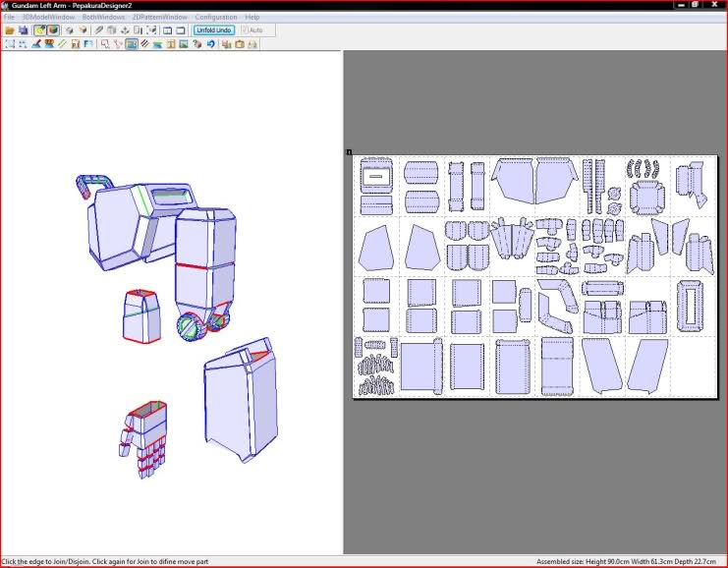Open the Help menu

pos(252,18)
